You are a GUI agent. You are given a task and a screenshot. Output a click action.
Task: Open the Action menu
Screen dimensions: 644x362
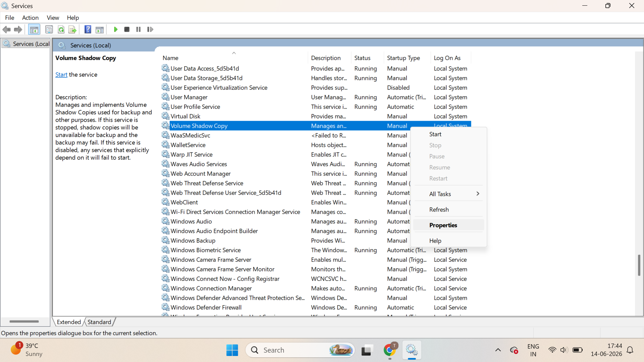(x=30, y=17)
